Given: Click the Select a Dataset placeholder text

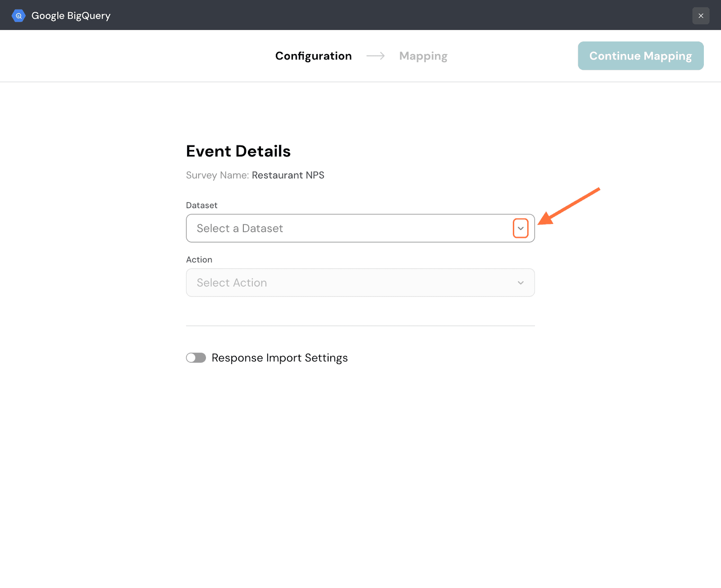Looking at the screenshot, I should click(x=240, y=228).
